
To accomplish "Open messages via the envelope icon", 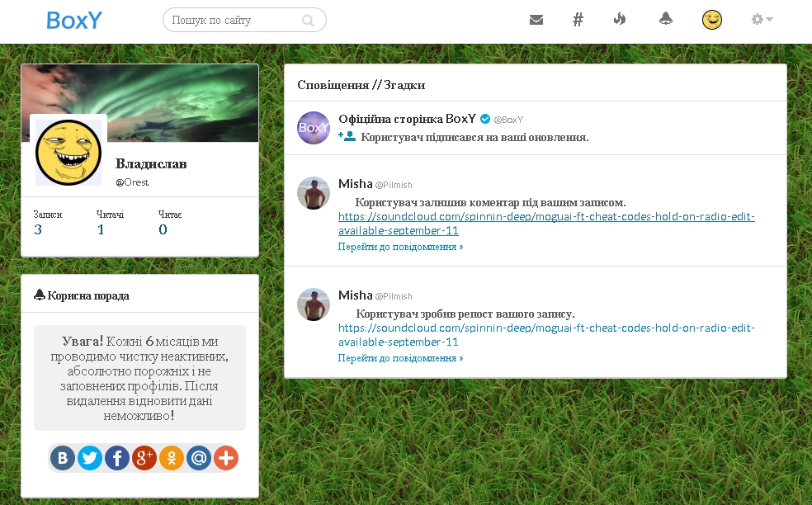I will click(x=536, y=20).
